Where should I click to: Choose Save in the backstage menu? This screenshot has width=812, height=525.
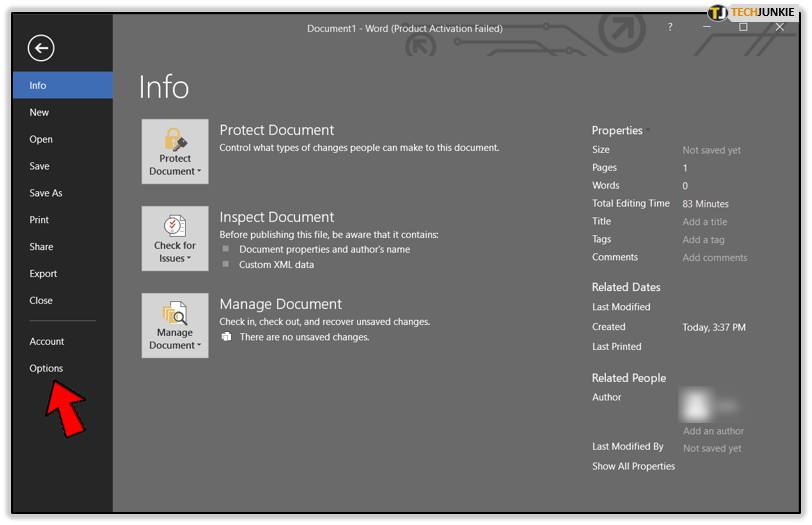63,166
